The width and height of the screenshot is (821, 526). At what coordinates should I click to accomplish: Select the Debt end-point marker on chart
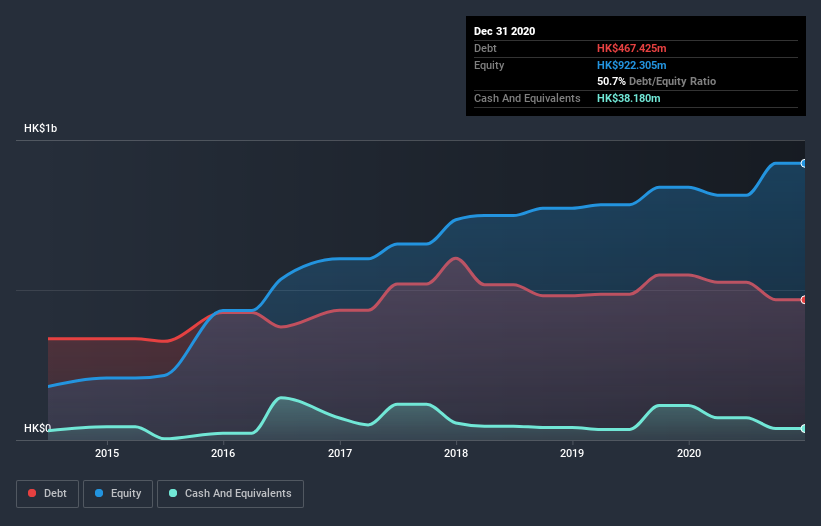804,300
